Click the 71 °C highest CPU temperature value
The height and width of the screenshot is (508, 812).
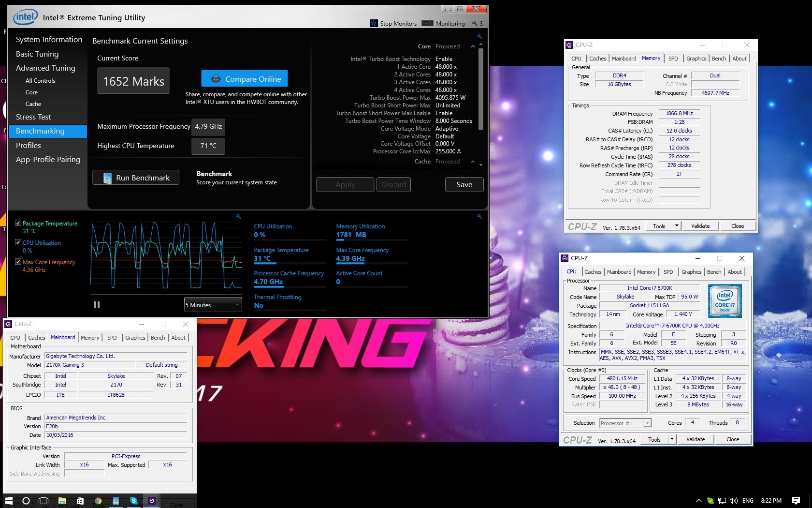coord(208,146)
